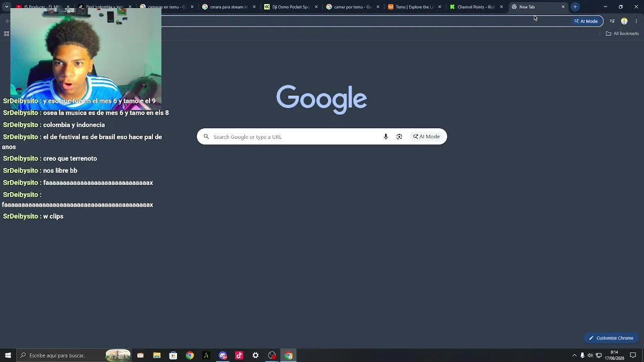Switch to the 'camar por temu' tab

(352, 7)
